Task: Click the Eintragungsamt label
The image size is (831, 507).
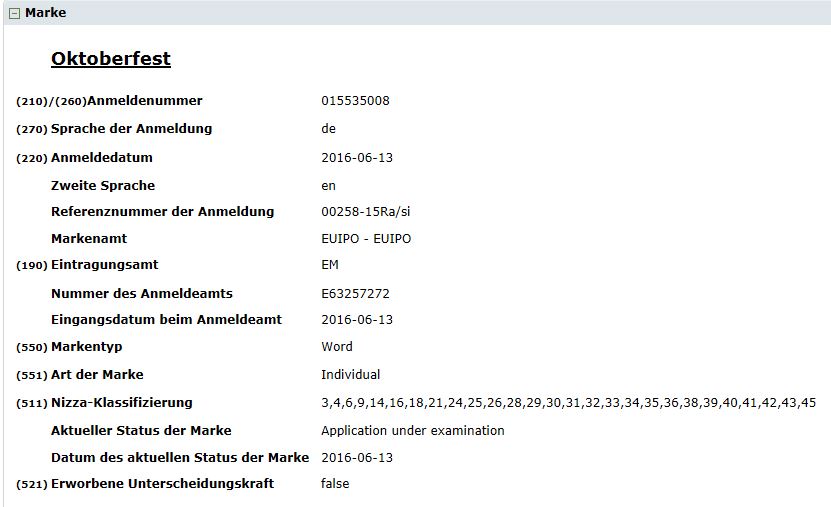Action: click(104, 265)
